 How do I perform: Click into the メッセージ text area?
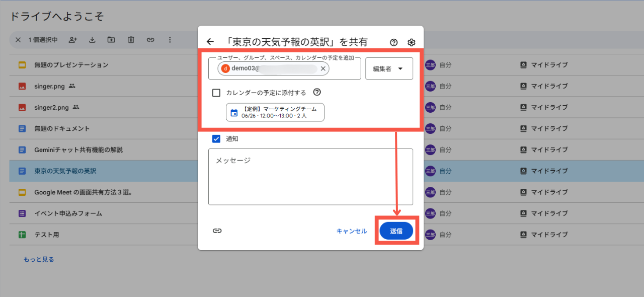pos(310,177)
